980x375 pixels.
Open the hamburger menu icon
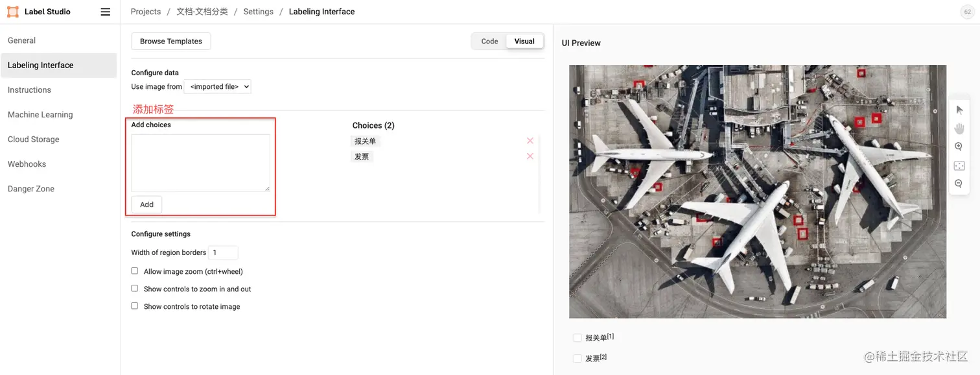(106, 12)
